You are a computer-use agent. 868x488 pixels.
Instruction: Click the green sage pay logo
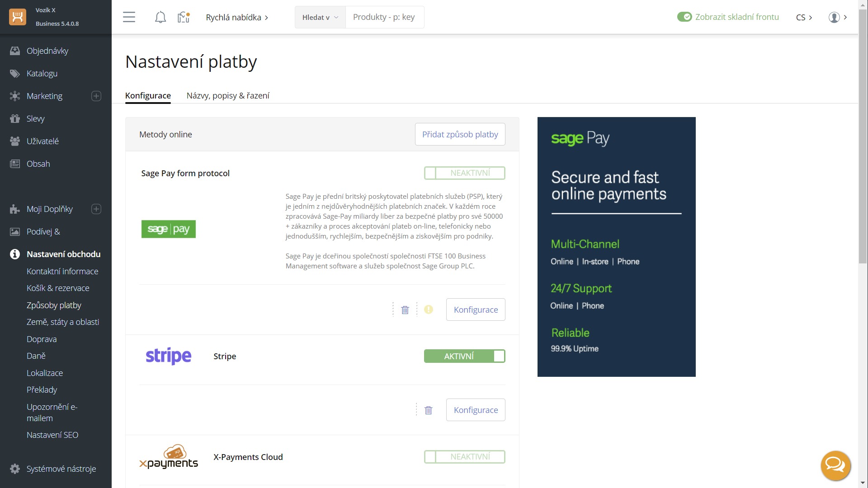[x=169, y=229]
